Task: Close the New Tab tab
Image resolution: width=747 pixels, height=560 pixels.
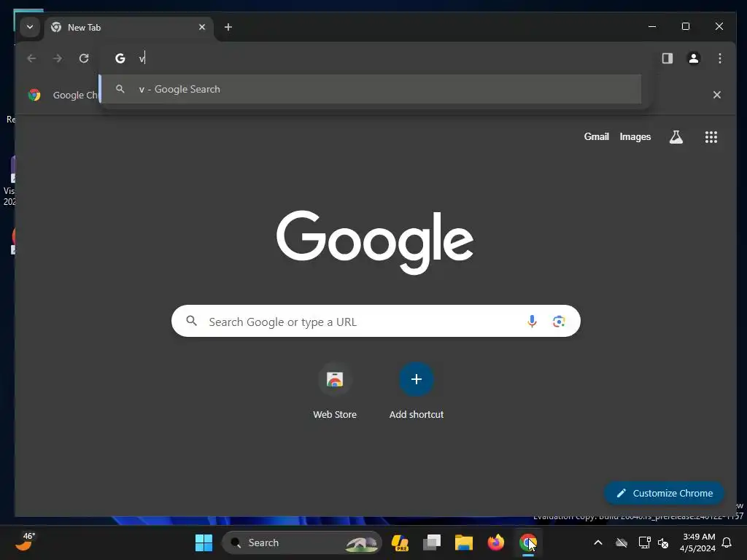Action: click(202, 27)
